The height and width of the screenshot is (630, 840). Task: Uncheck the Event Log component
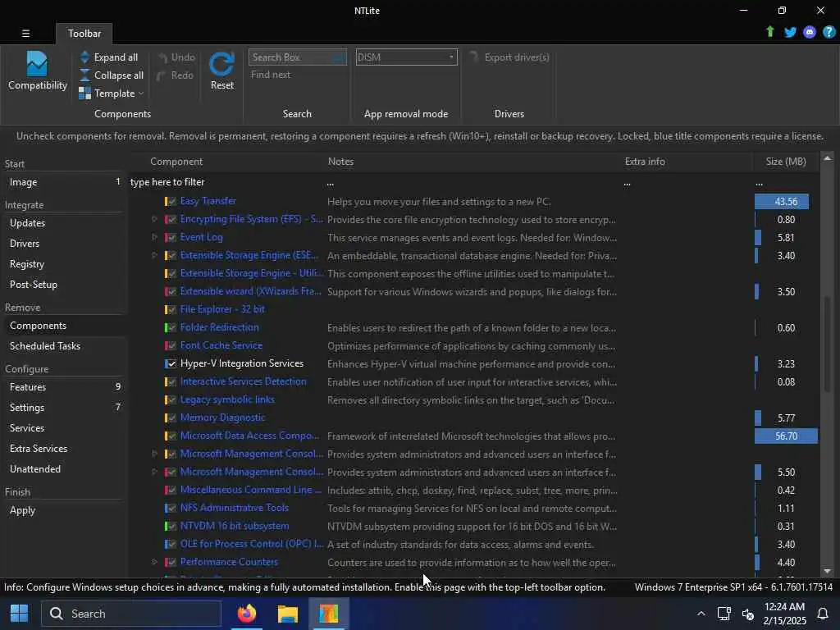(171, 237)
